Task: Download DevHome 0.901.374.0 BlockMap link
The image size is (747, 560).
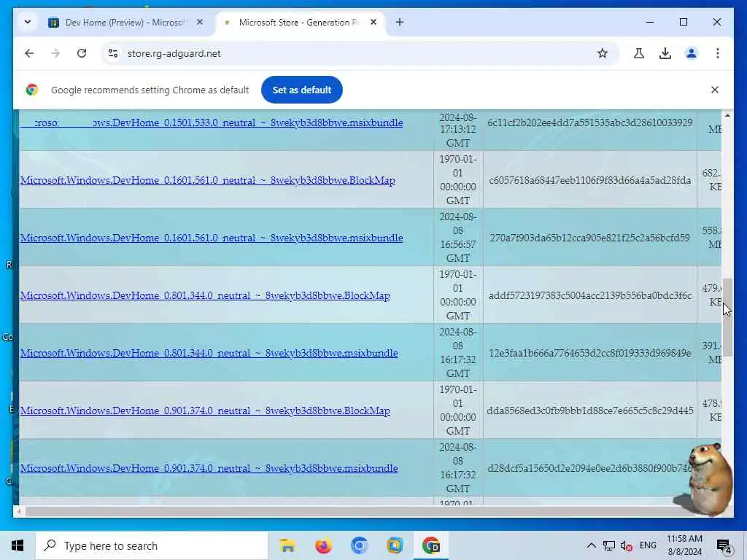Action: point(205,411)
